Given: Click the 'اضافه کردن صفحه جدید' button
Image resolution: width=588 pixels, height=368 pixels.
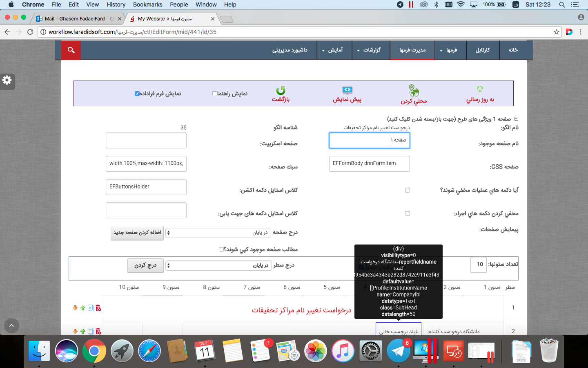Looking at the screenshot, I should [x=137, y=233].
